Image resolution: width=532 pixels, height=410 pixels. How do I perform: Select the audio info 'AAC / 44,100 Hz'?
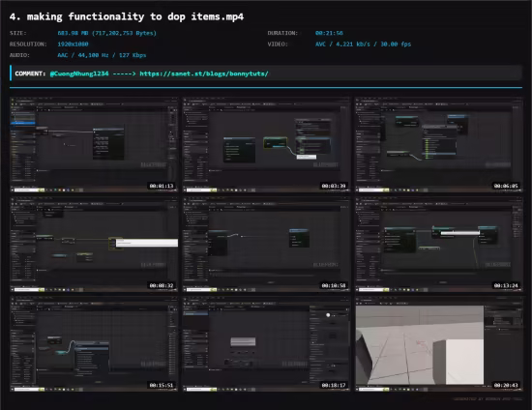click(83, 55)
